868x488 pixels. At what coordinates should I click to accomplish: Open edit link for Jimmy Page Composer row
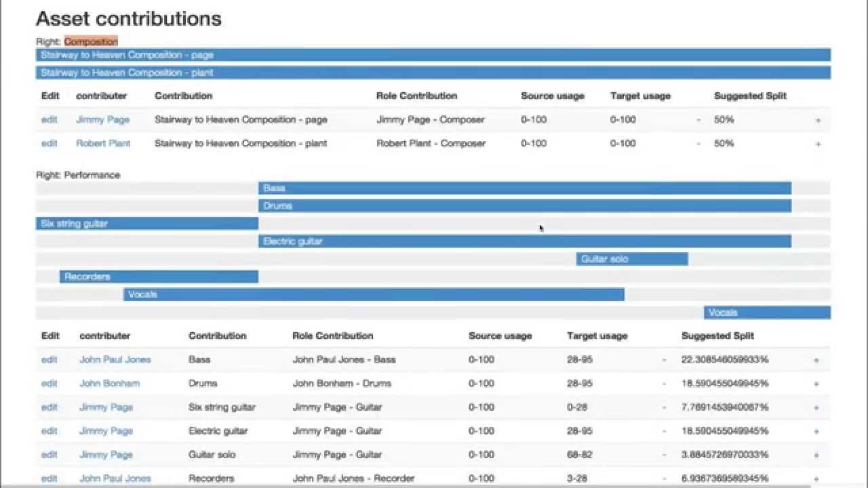(x=50, y=119)
